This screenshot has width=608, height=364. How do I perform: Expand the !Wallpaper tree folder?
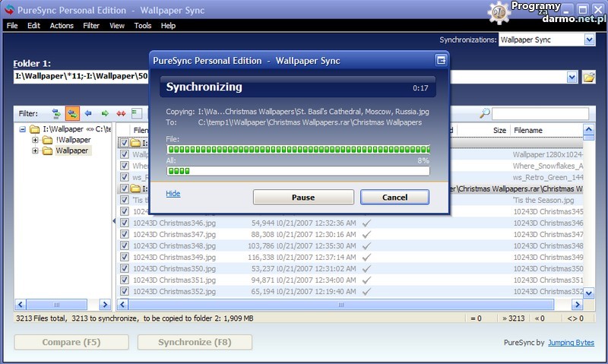click(x=36, y=140)
